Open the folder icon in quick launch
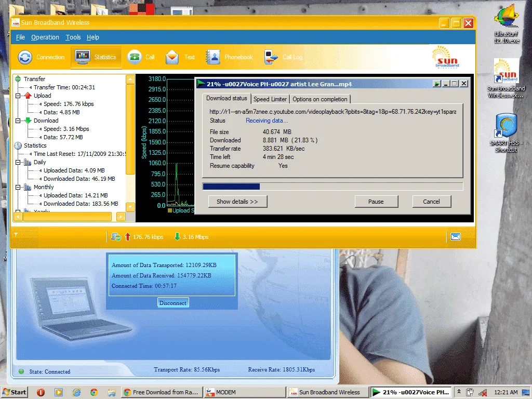This screenshot has height=399, width=532. pyautogui.click(x=112, y=393)
